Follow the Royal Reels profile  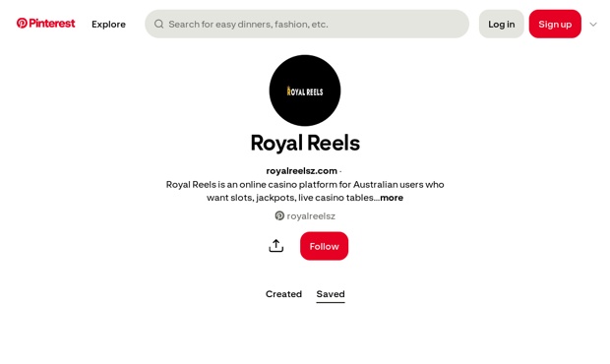324,246
